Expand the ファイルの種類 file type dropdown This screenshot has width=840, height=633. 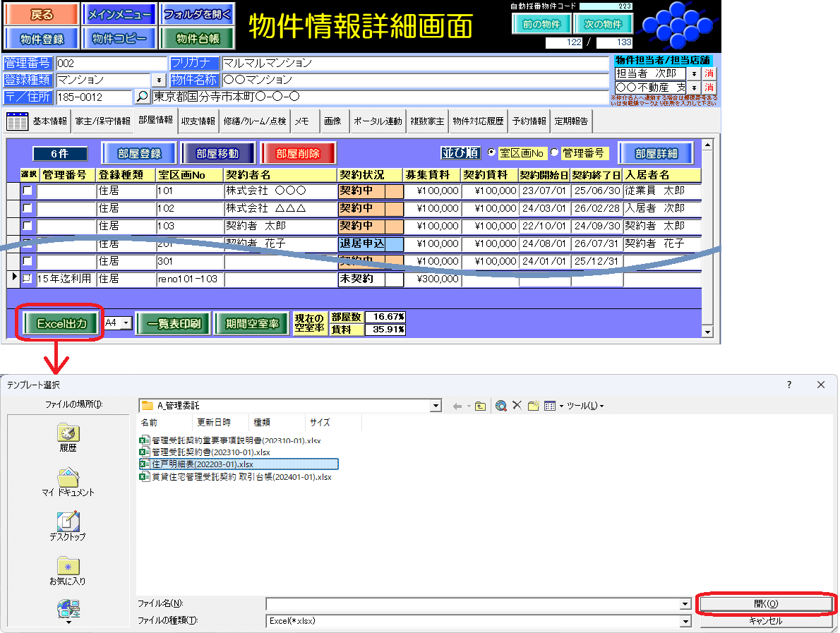tap(685, 621)
